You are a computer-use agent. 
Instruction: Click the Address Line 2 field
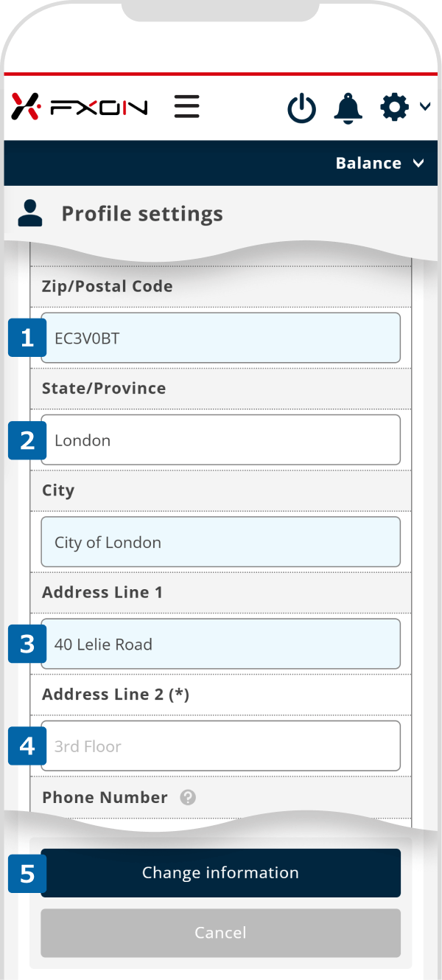coord(221,746)
